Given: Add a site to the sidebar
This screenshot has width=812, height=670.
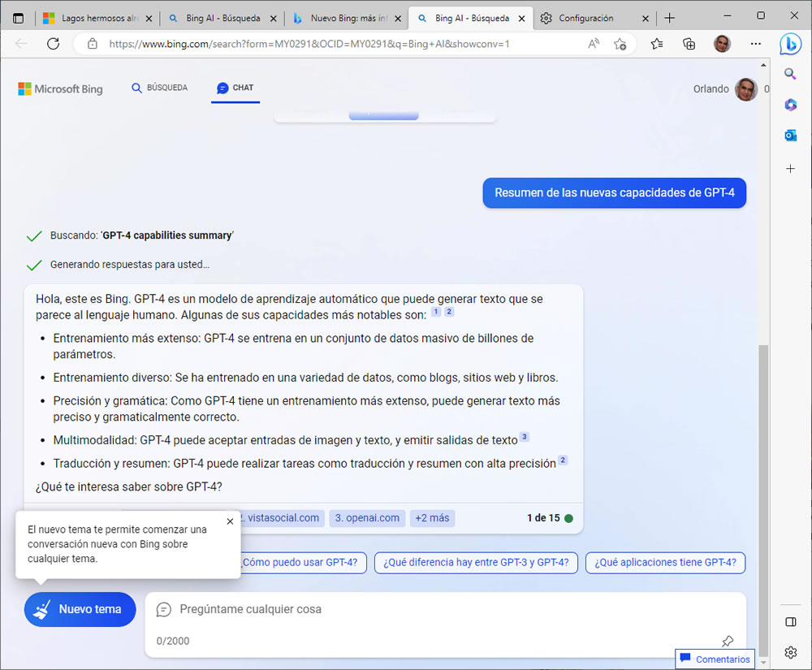Looking at the screenshot, I should click(790, 169).
